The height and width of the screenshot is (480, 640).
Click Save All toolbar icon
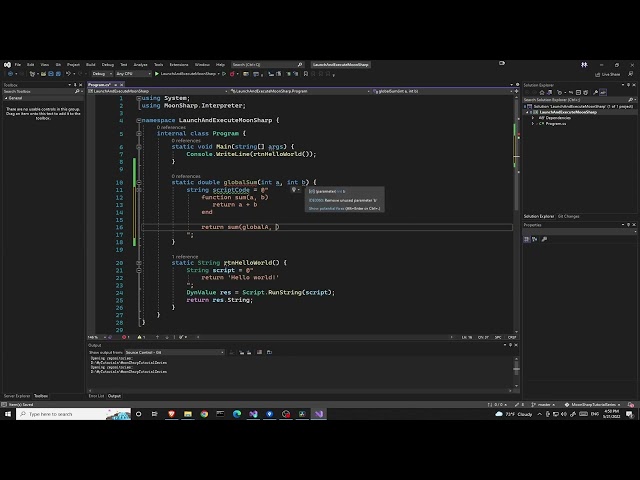pyautogui.click(x=58, y=74)
